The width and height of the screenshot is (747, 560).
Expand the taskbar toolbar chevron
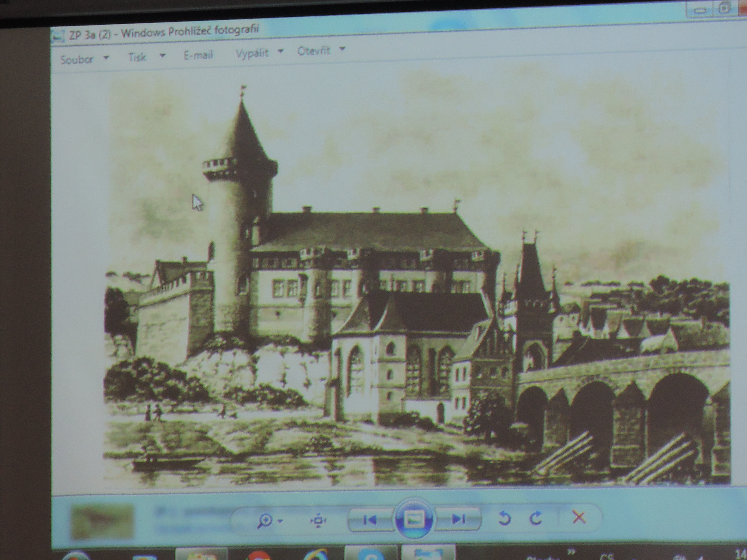tap(571, 552)
